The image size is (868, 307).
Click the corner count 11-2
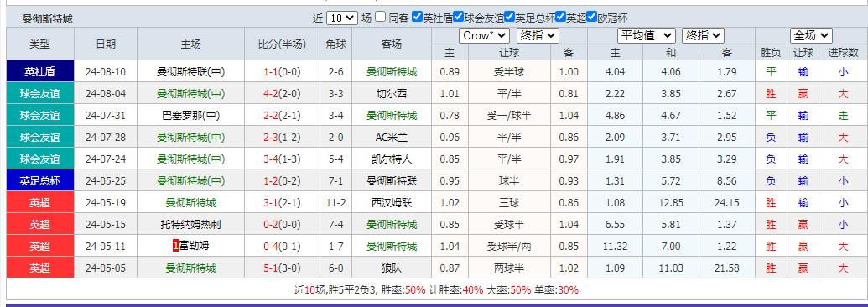click(x=336, y=203)
